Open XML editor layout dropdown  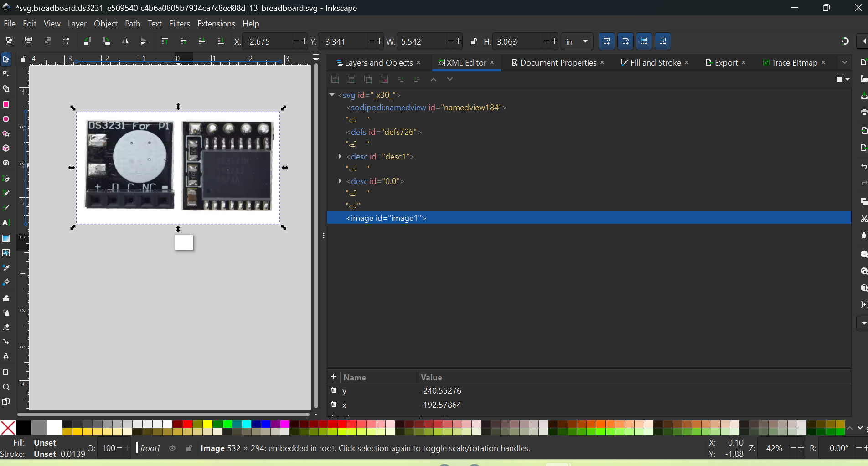(x=843, y=79)
